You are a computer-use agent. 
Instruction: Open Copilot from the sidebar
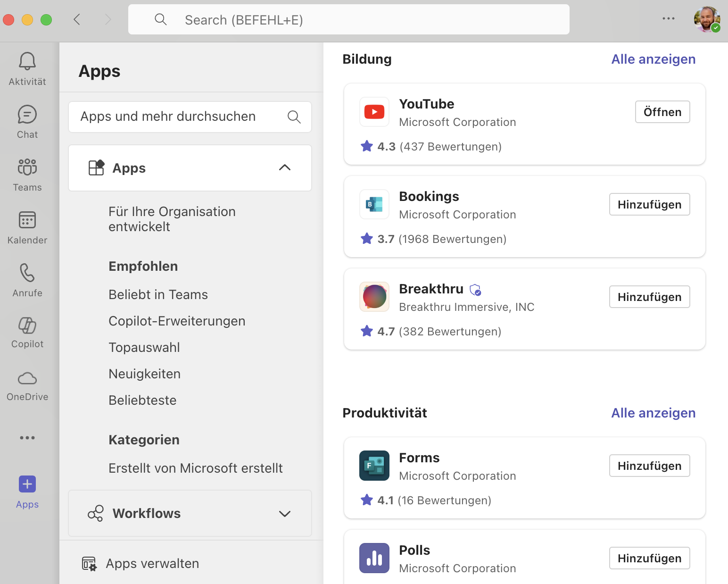pos(27,333)
